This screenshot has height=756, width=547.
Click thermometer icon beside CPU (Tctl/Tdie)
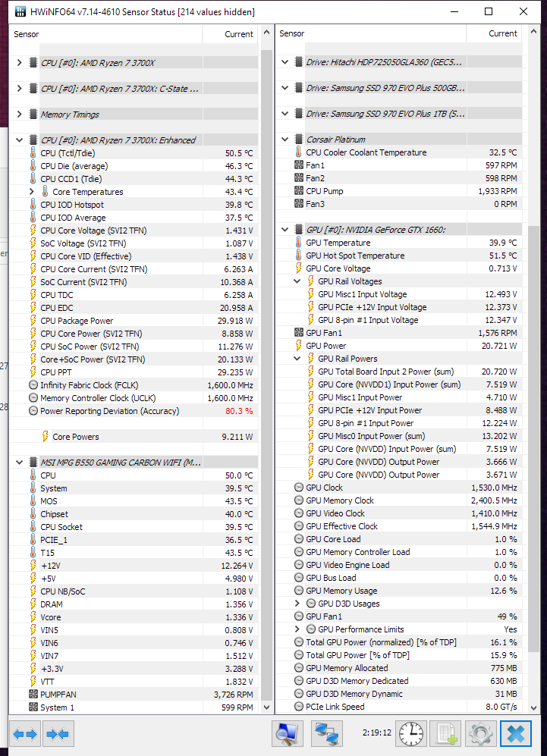tap(33, 153)
